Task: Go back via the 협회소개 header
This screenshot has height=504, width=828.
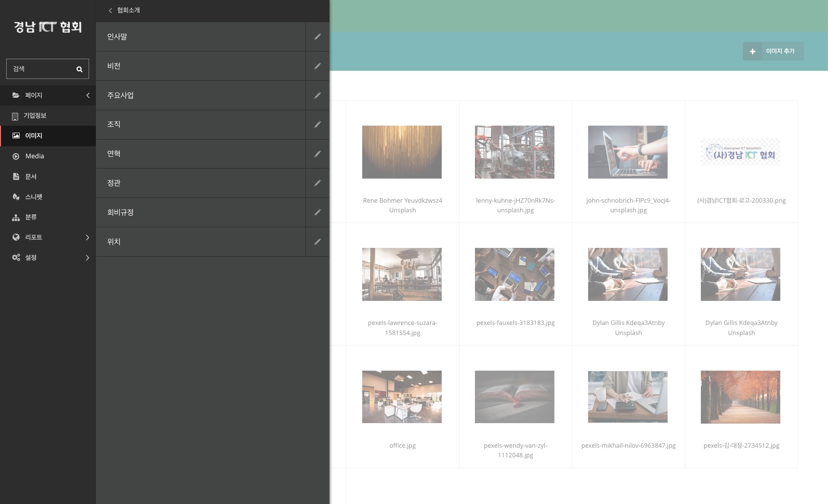Action: coord(124,10)
